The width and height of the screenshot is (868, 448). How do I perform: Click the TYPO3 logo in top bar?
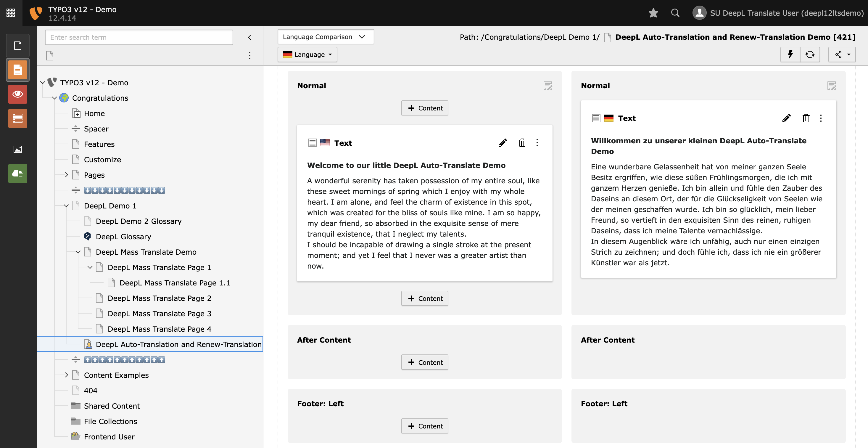tap(36, 13)
